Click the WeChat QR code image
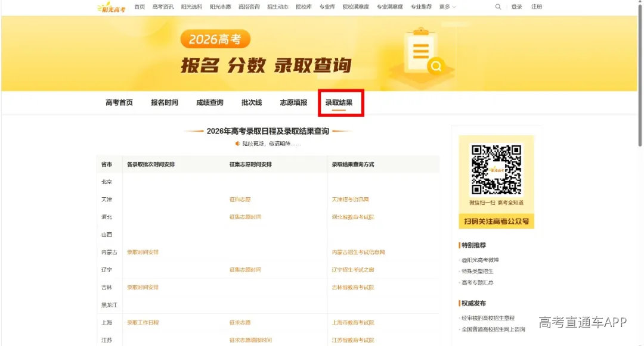 click(496, 169)
